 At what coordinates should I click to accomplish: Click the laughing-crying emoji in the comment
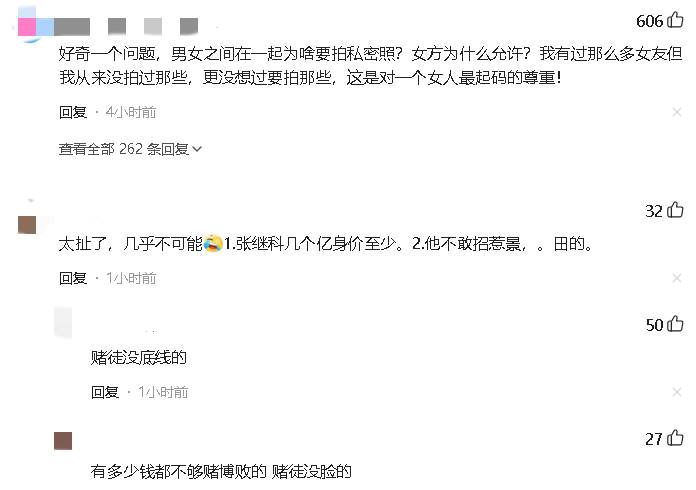click(213, 244)
